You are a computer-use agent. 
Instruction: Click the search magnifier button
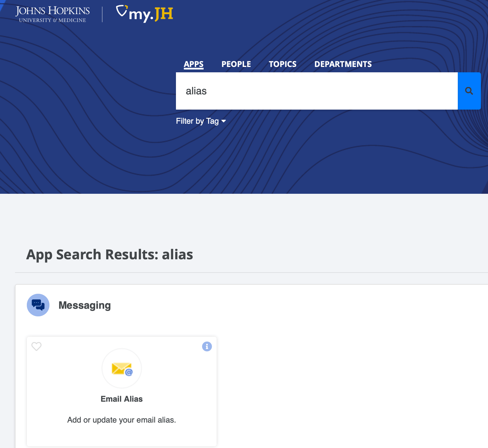pyautogui.click(x=469, y=91)
